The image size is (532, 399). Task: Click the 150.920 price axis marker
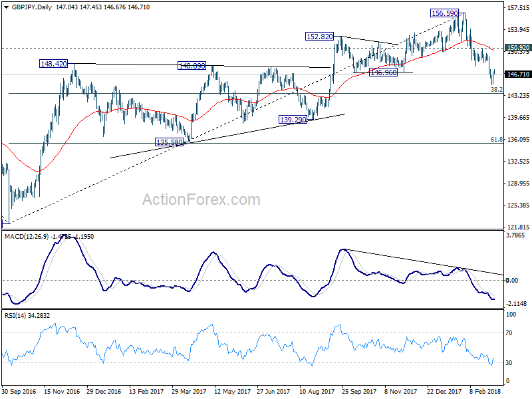point(517,48)
